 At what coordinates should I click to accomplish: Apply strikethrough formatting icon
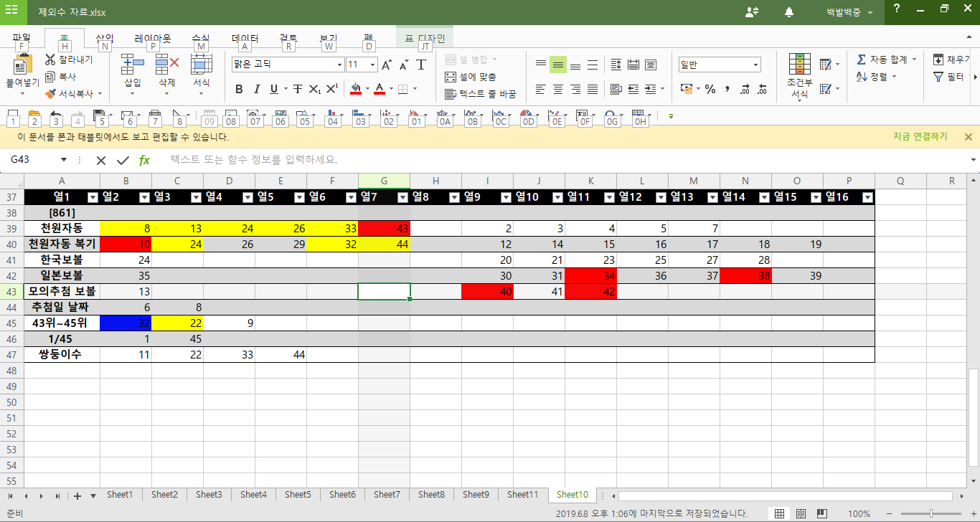click(298, 89)
